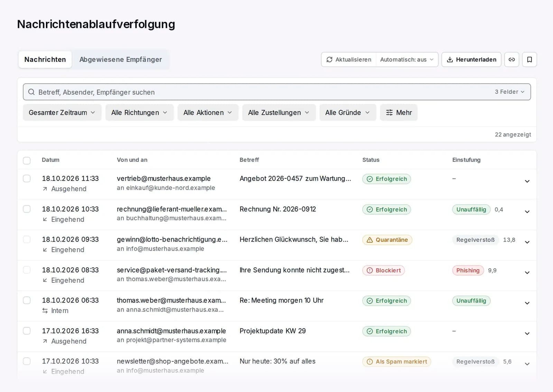The image size is (553, 392).
Task: Click the Quarantäne warning status badge
Action: pos(387,240)
